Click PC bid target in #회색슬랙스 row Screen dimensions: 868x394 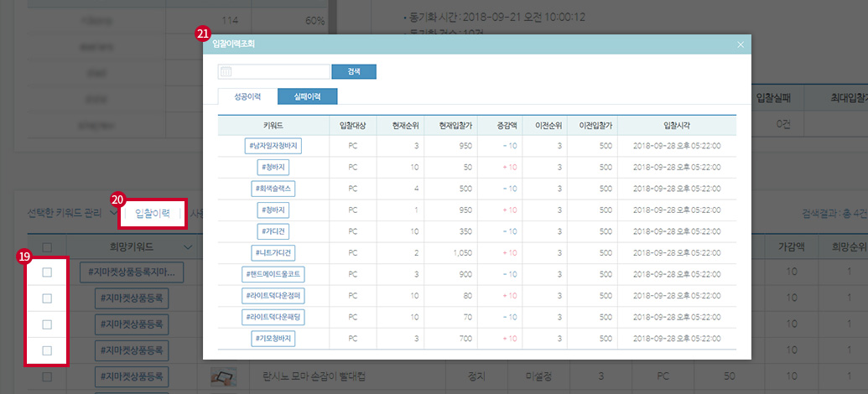click(x=352, y=189)
